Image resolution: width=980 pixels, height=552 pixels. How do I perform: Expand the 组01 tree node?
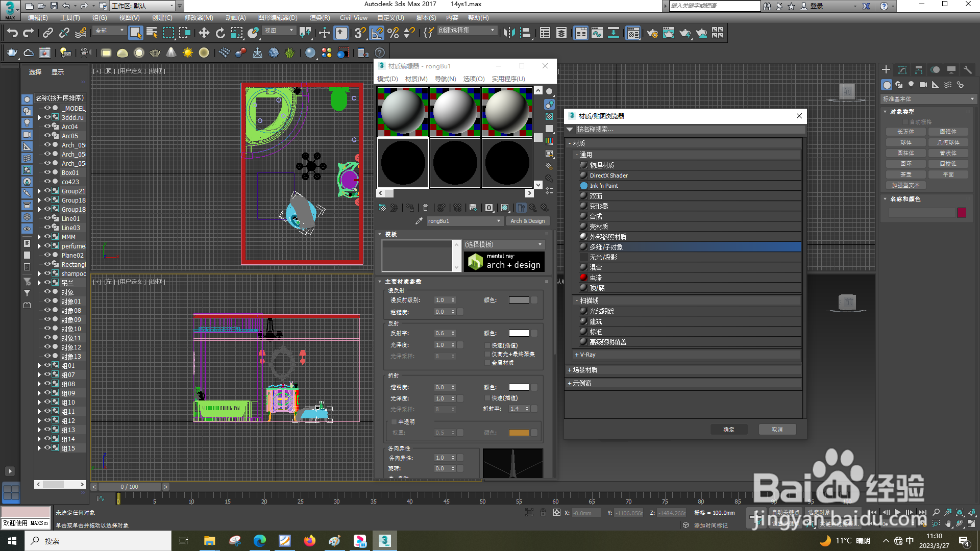point(39,366)
